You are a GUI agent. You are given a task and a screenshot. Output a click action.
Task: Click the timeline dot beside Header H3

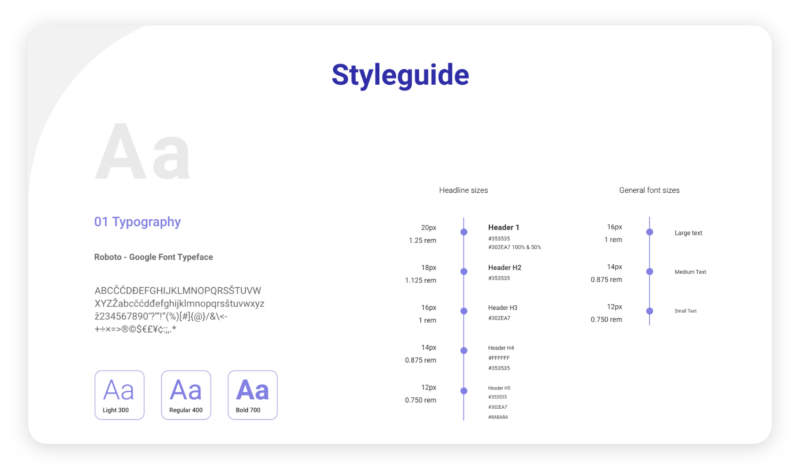[464, 311]
